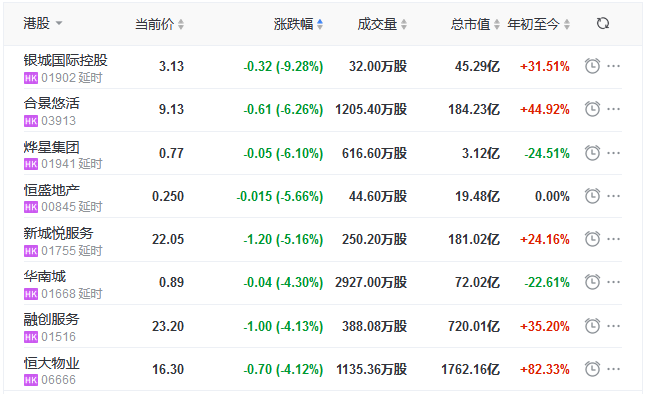Open more options for 恒盛地产
The height and width of the screenshot is (394, 645).
click(613, 196)
